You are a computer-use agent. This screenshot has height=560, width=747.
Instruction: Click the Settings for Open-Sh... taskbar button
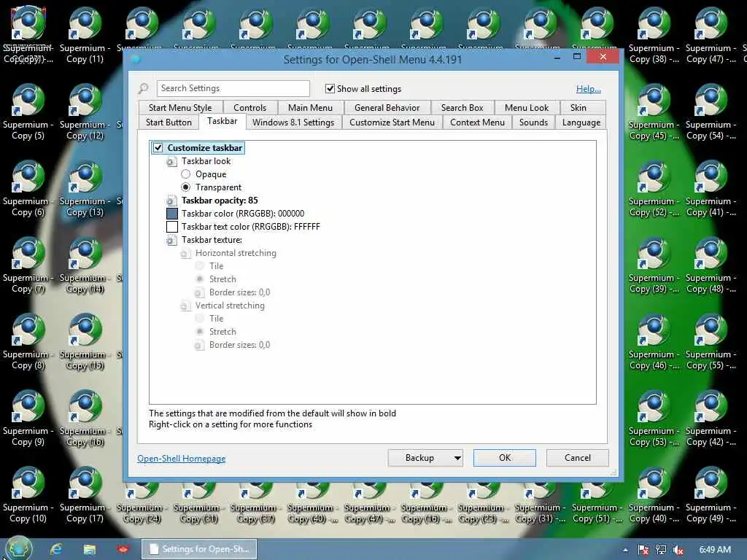199,549
